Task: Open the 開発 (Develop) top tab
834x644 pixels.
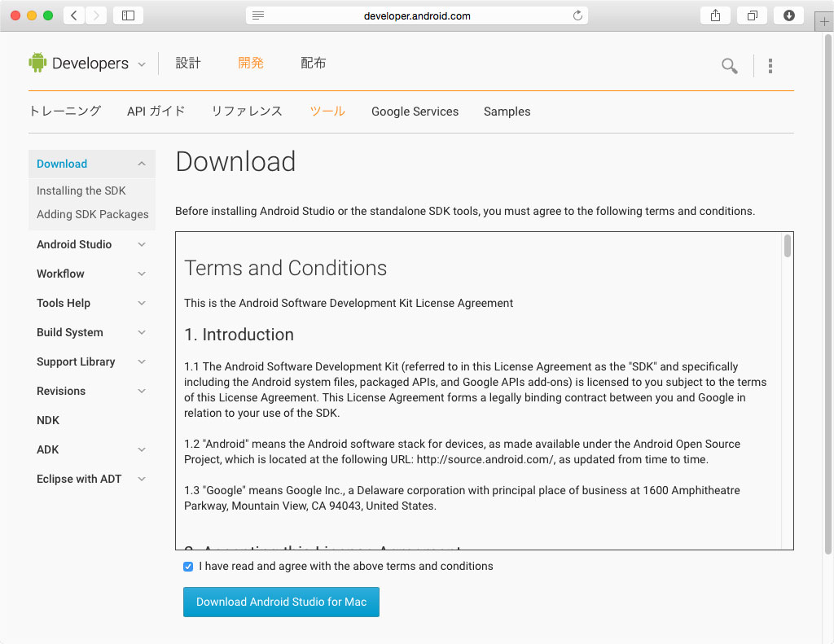Action: point(251,63)
